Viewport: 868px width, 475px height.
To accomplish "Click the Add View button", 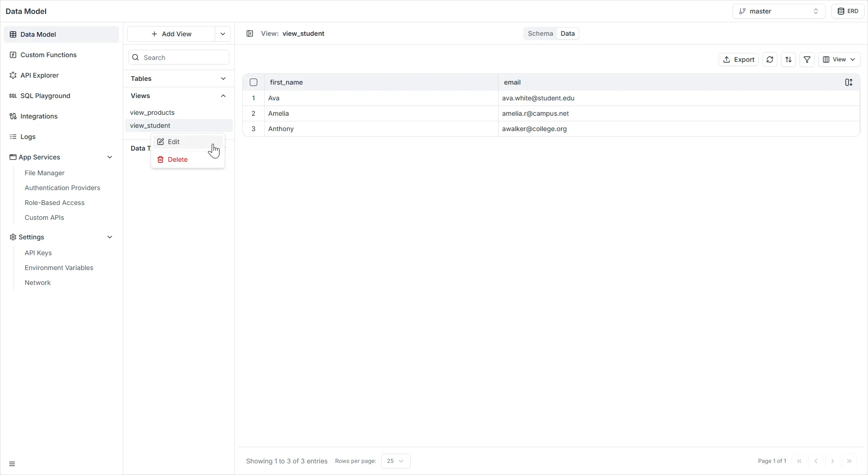I will coord(172,33).
